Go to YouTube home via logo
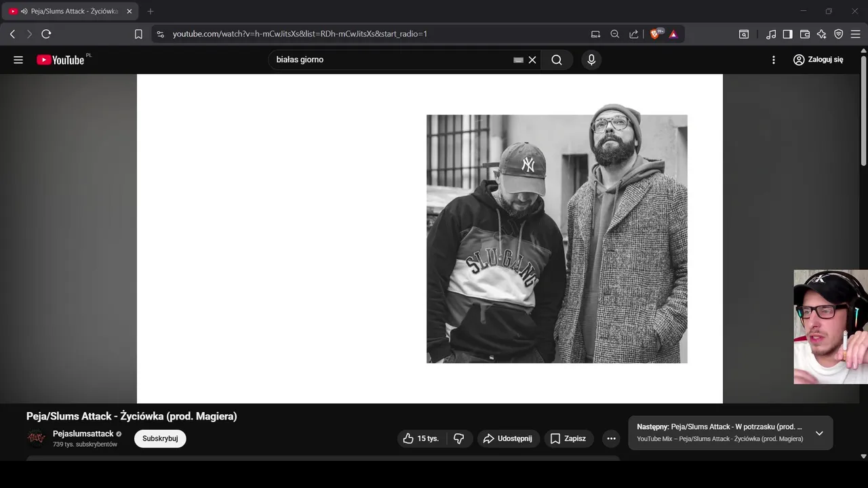This screenshot has height=488, width=868. [61, 60]
